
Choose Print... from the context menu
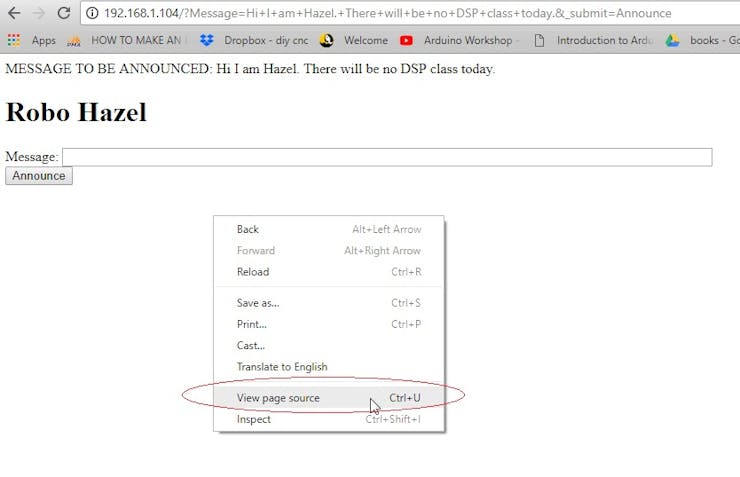coord(329,324)
